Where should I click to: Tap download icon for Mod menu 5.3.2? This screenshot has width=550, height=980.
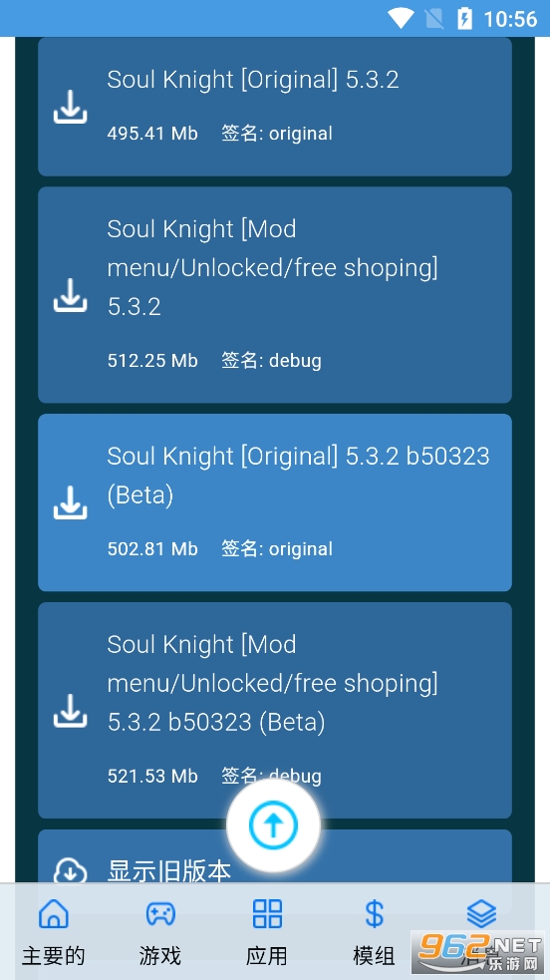click(70, 295)
